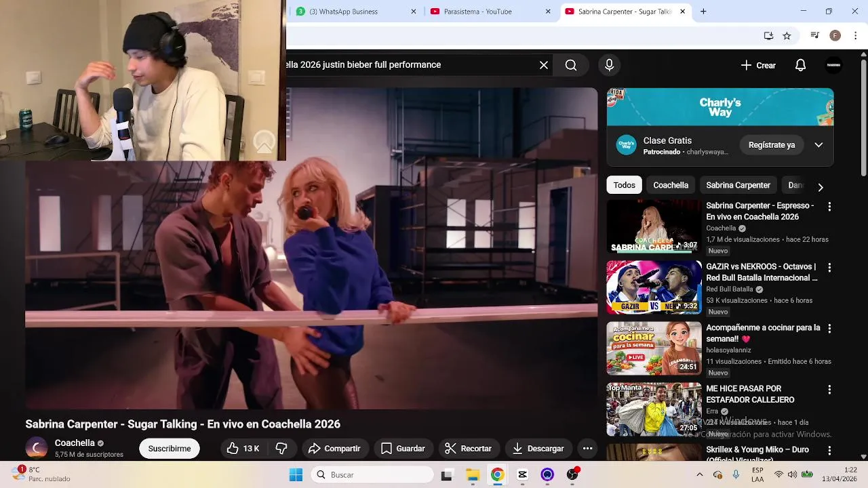Image resolution: width=868 pixels, height=488 pixels.
Task: Open Chrome three-dot menu
Action: (855, 36)
